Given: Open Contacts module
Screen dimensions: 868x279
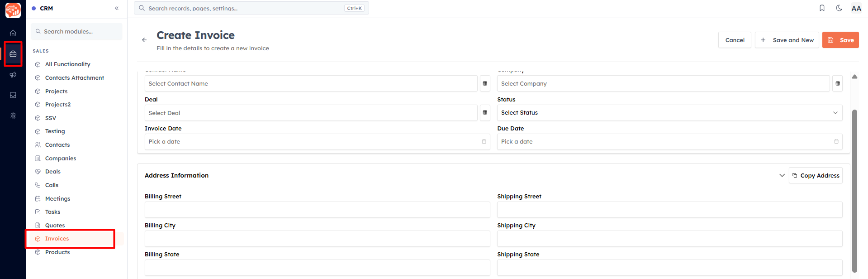Looking at the screenshot, I should tap(57, 145).
